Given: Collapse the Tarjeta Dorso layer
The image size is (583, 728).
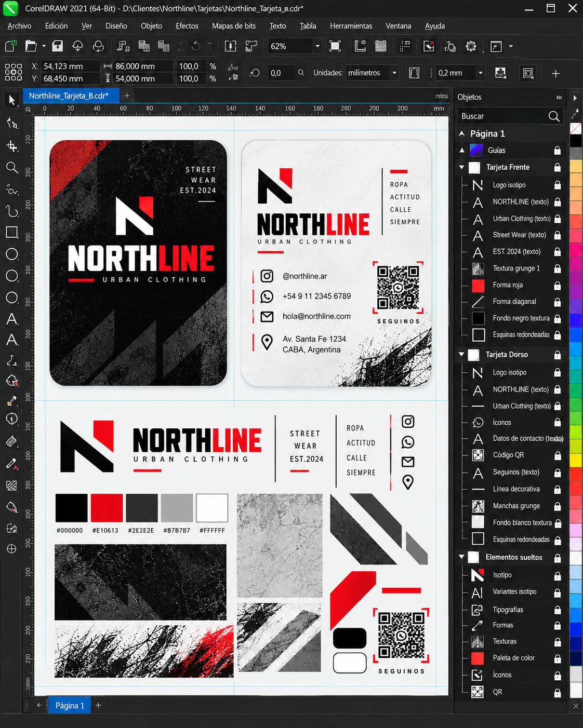Looking at the screenshot, I should (x=461, y=355).
